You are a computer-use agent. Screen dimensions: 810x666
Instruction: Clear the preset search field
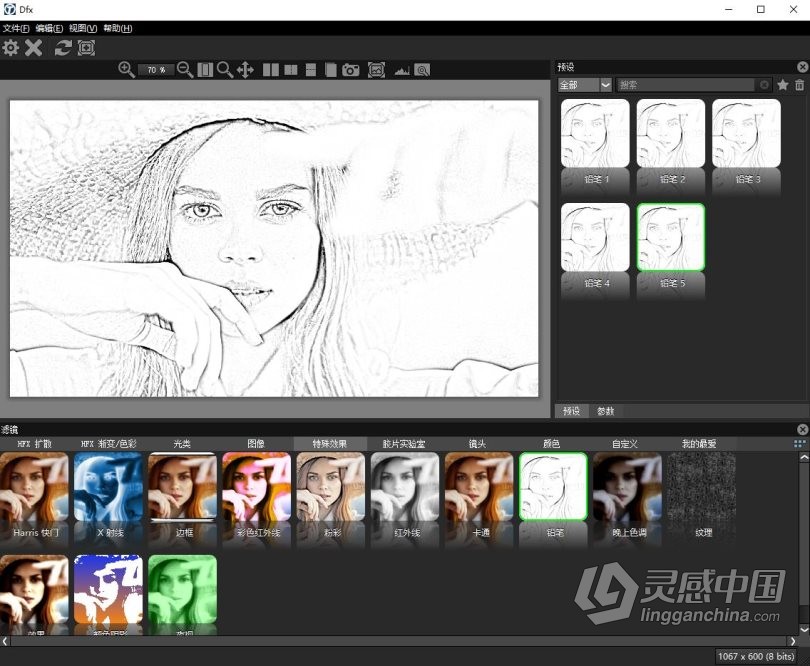(x=764, y=85)
